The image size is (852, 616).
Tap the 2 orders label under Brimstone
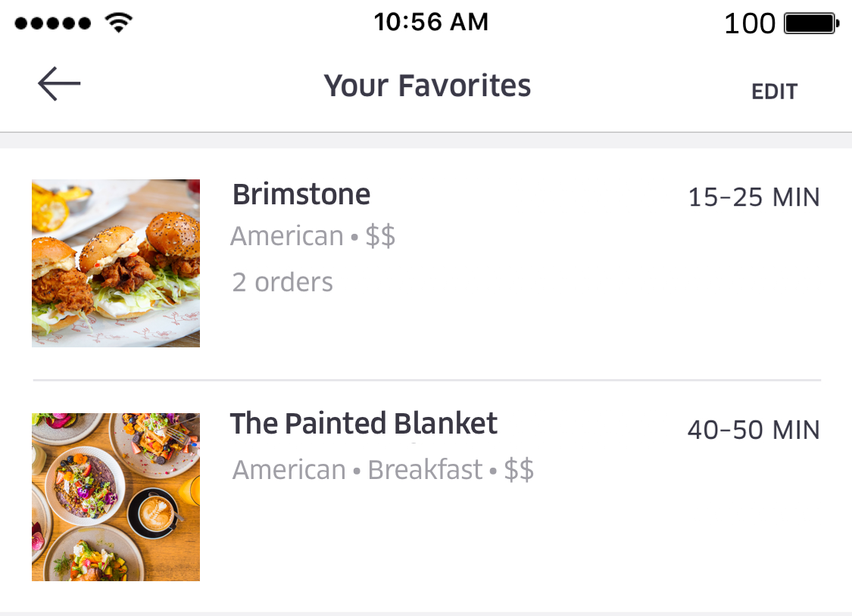pyautogui.click(x=282, y=282)
